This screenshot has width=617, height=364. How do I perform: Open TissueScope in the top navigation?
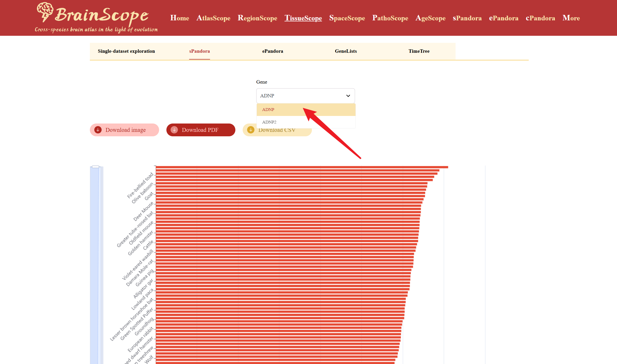tap(303, 18)
